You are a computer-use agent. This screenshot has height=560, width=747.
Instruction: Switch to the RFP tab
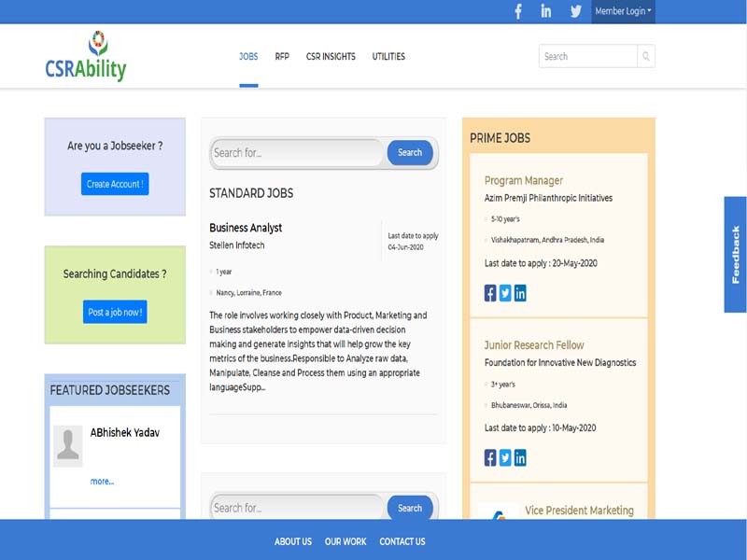click(x=282, y=57)
